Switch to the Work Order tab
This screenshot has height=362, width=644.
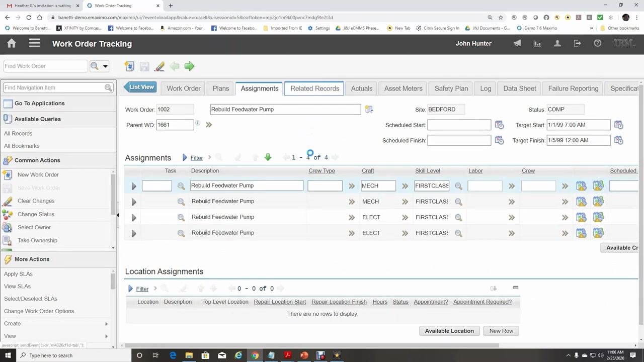point(184,88)
